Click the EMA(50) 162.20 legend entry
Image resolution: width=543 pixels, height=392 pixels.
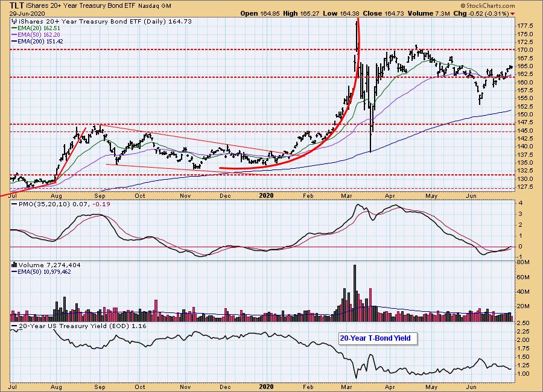coord(39,34)
